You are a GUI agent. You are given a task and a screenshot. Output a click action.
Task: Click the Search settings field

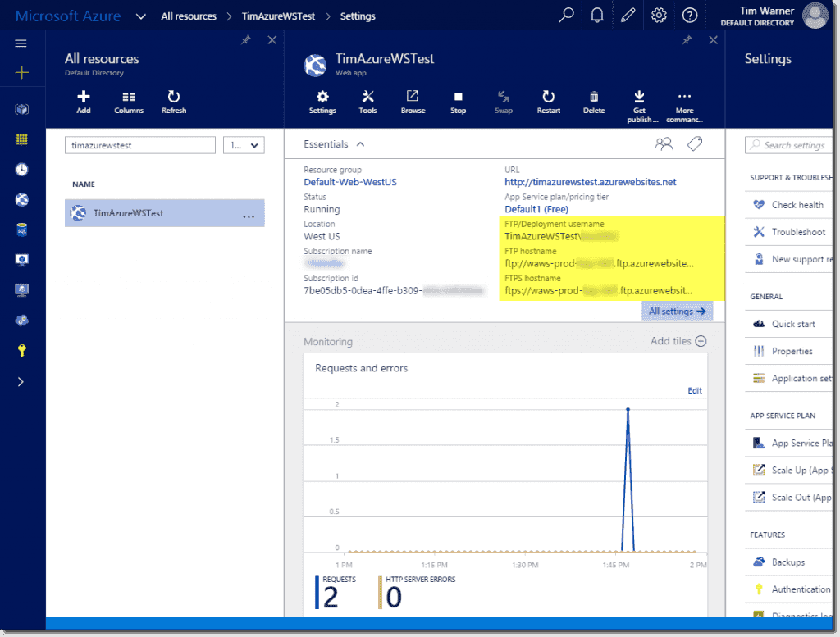[788, 145]
